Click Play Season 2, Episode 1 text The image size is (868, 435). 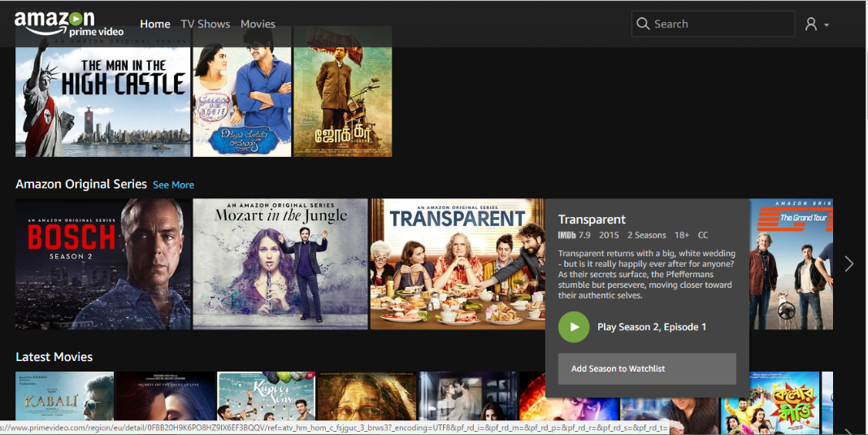point(652,327)
